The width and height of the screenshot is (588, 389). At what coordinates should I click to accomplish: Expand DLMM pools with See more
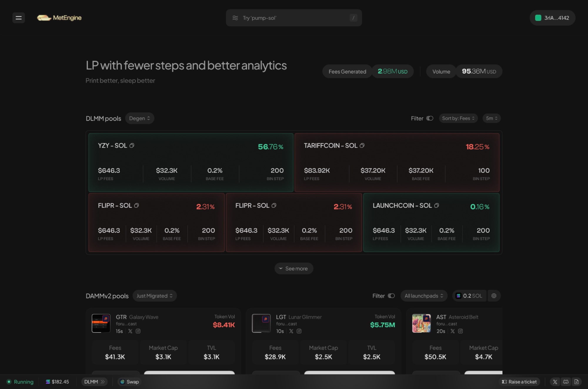(x=294, y=268)
